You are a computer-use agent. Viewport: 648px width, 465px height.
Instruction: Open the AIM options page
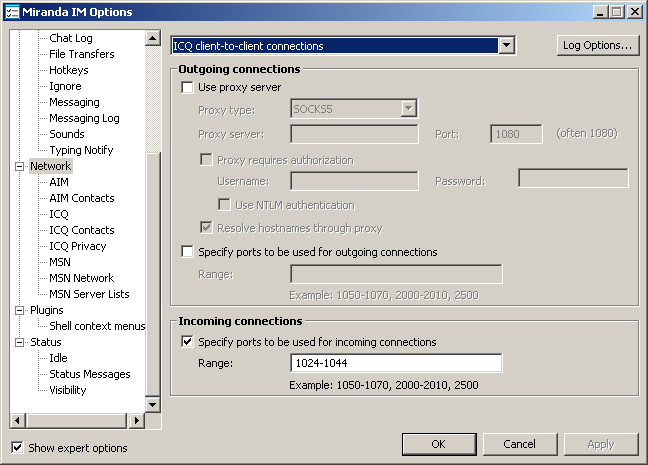[59, 182]
